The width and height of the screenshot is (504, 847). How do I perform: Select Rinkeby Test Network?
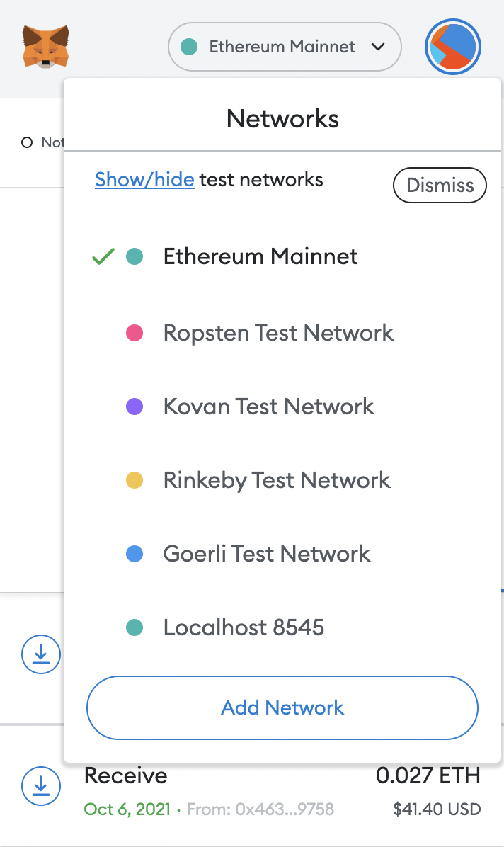point(277,480)
